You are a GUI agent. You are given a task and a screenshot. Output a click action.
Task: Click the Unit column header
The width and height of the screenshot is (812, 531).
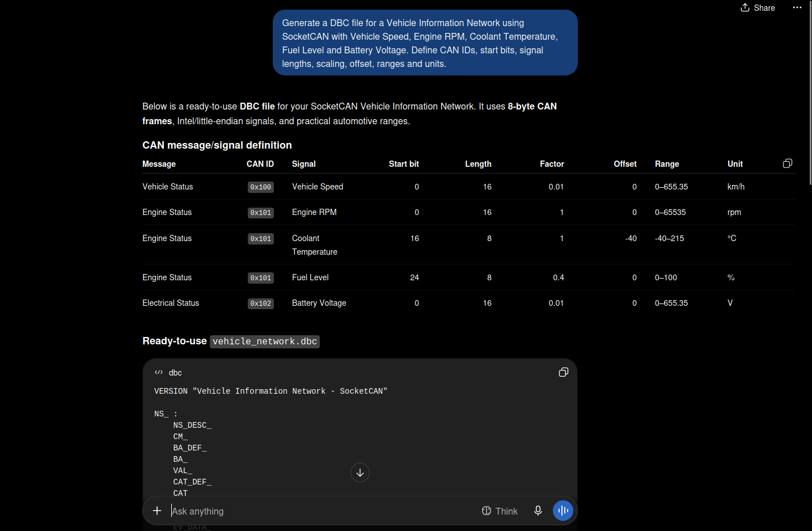[735, 164]
